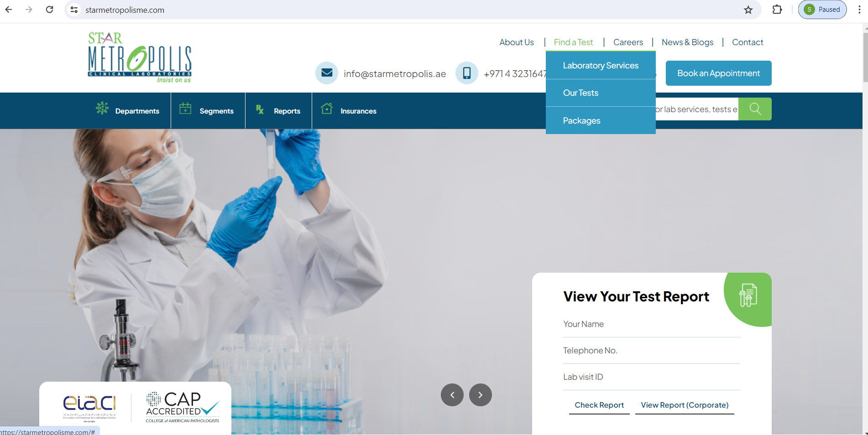Click the mobile phone icon
Viewport: 868px width, 435px height.
[466, 73]
